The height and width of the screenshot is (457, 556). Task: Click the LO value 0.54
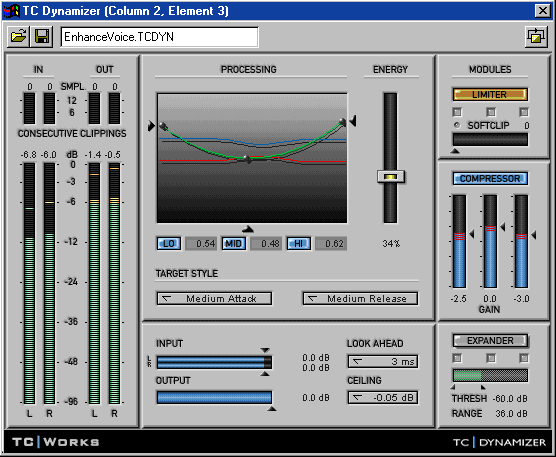(x=201, y=244)
